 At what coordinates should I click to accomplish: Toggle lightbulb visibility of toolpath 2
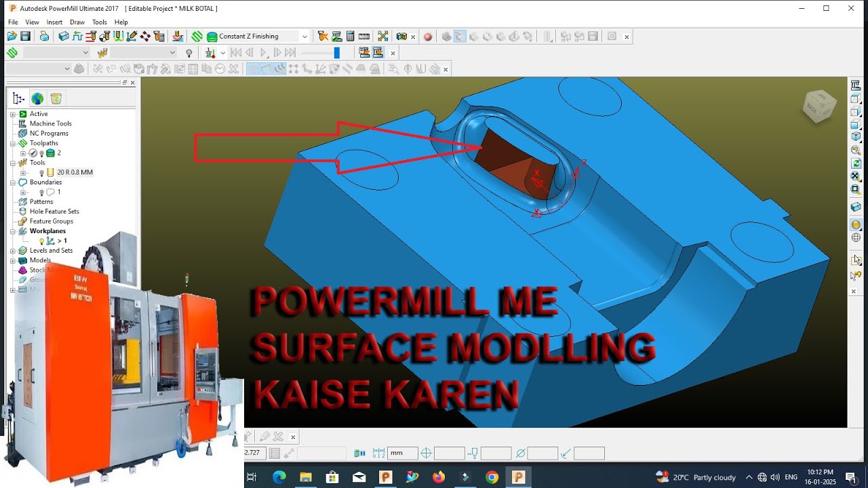[x=42, y=153]
